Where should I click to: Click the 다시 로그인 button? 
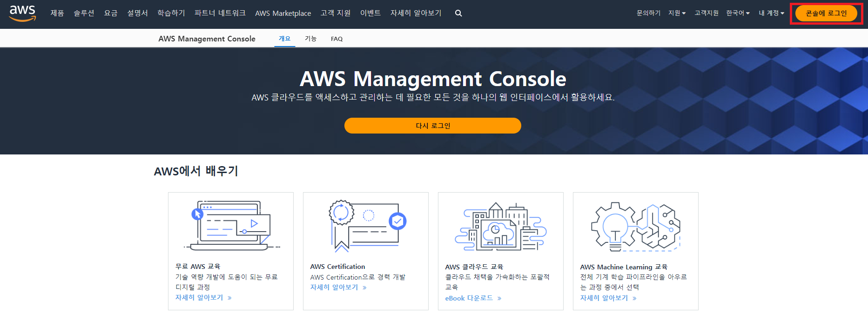pyautogui.click(x=433, y=126)
